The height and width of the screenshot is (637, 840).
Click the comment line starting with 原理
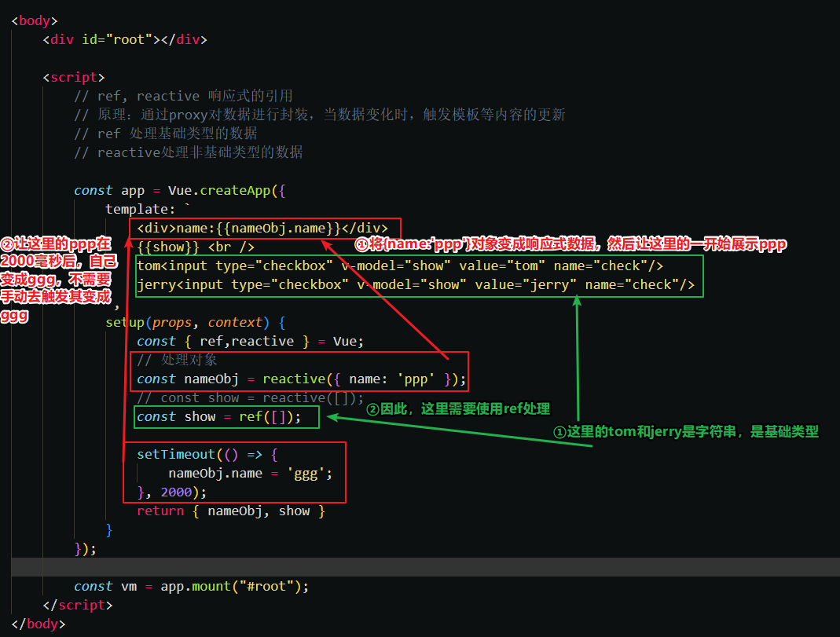[320, 115]
